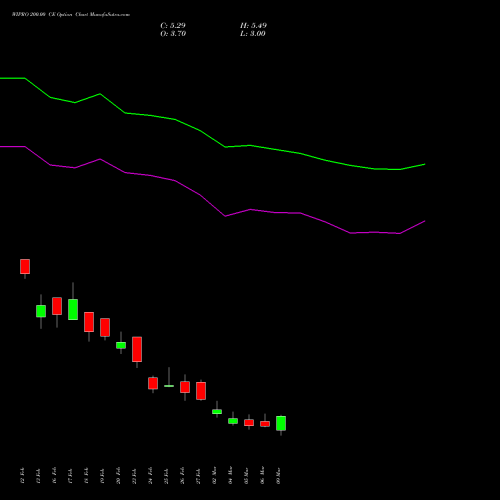The width and height of the screenshot is (500, 500).
Task: Click the 09 Mar date label
Action: (x=278, y=475)
